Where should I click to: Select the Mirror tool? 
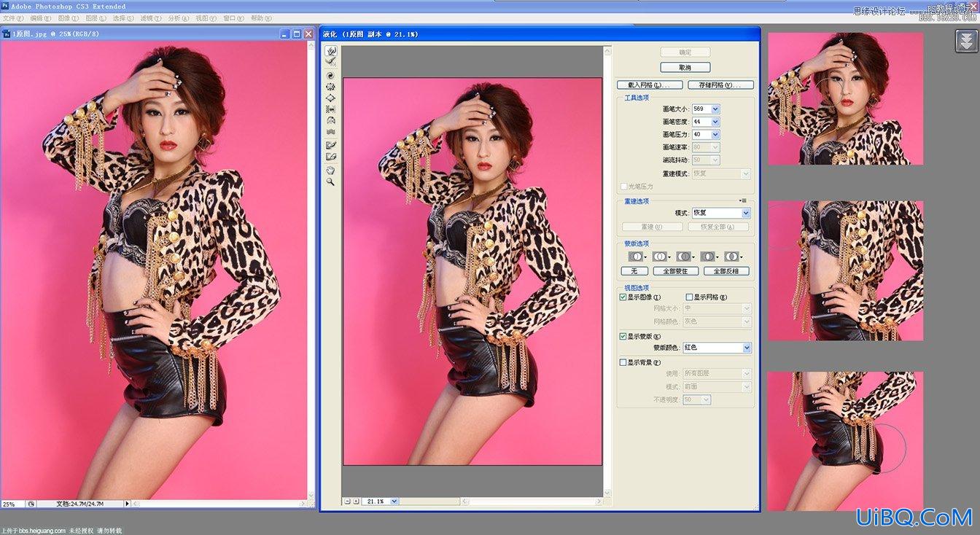(331, 120)
